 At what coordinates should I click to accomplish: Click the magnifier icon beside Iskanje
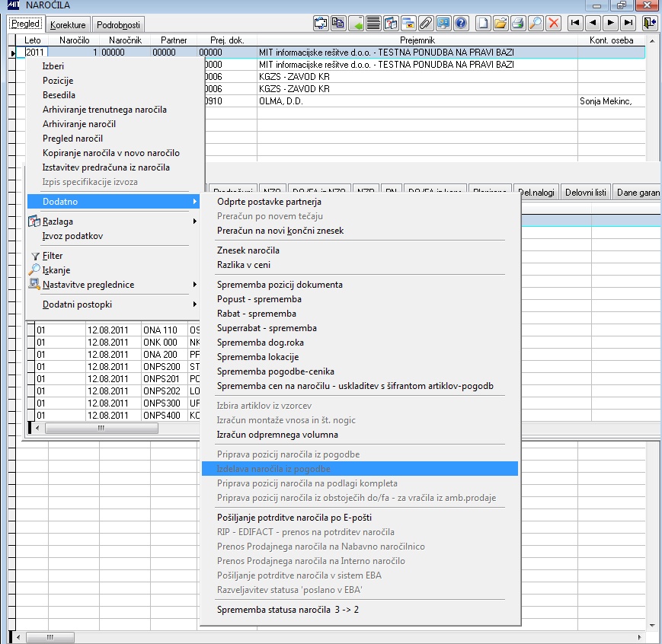[x=34, y=269]
